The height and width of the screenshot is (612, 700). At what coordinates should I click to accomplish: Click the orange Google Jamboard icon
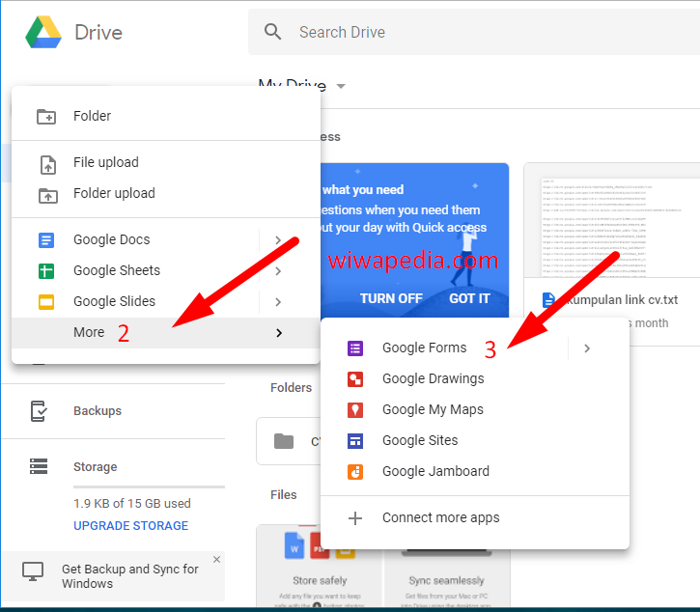point(355,471)
